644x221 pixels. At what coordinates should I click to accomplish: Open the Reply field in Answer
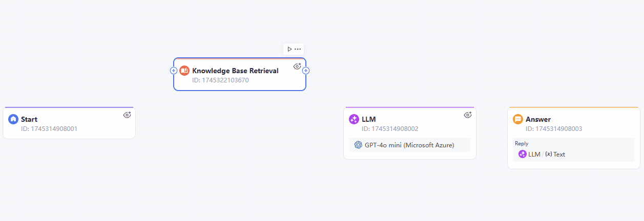pos(574,150)
